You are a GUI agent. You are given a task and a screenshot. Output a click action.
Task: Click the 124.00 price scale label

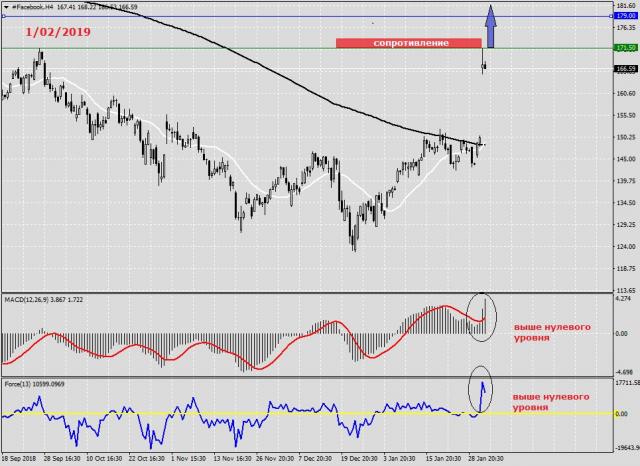pos(625,247)
